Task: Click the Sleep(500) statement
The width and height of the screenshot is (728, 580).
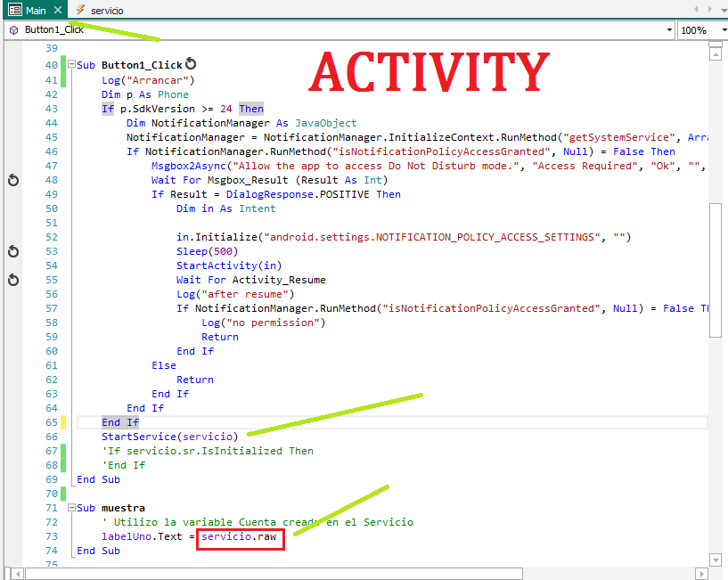Action: pyautogui.click(x=207, y=251)
